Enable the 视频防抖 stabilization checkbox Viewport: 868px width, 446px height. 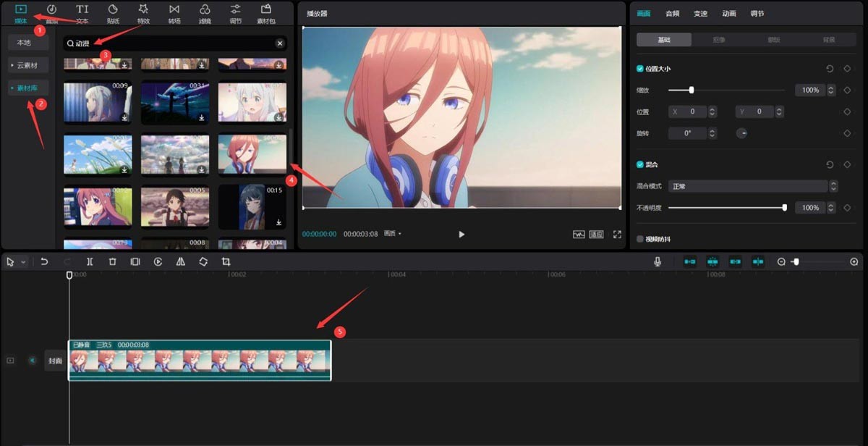(640, 239)
